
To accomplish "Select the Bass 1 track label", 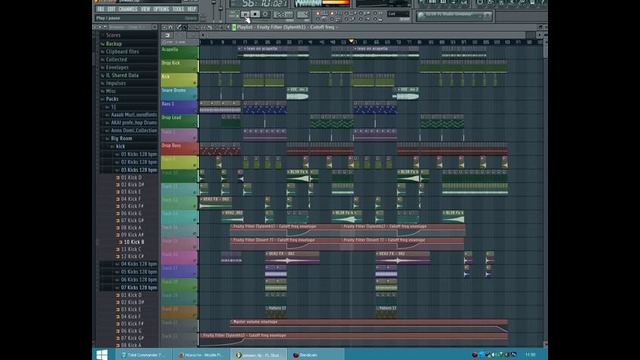I will 168,104.
